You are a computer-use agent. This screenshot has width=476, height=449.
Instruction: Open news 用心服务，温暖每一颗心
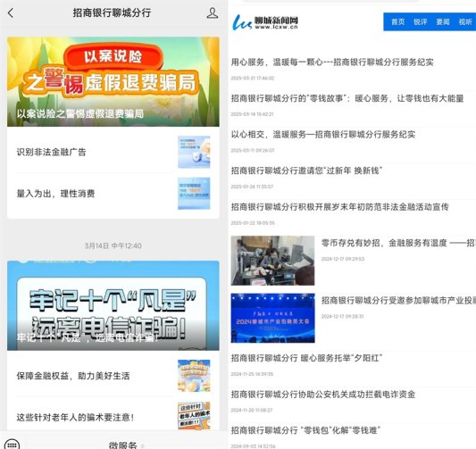[332, 62]
